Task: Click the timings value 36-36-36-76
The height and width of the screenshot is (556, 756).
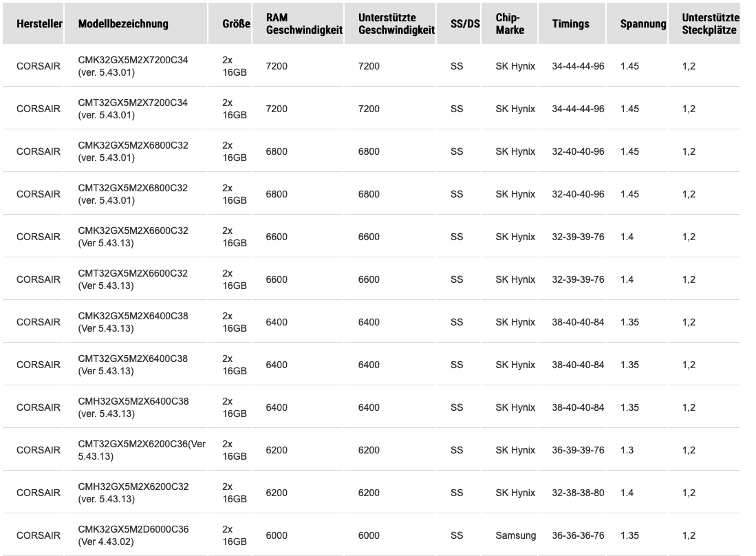Action: (578, 535)
